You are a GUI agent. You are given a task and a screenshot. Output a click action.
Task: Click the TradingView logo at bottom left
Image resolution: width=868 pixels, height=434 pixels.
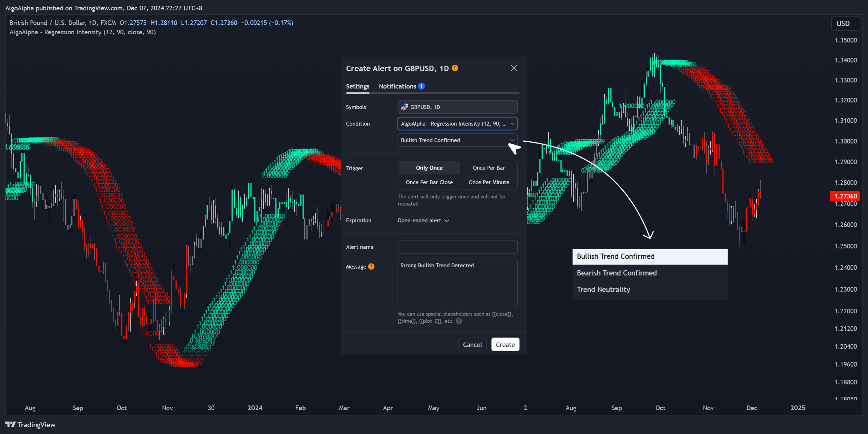pyautogui.click(x=31, y=425)
